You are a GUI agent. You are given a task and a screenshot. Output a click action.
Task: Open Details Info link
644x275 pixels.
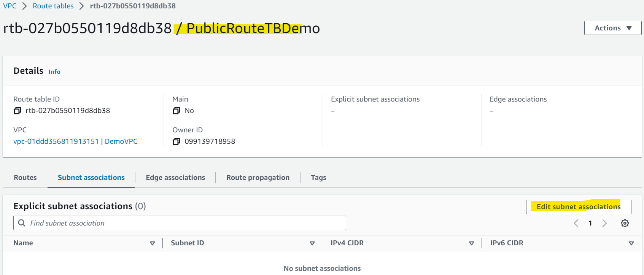point(54,72)
